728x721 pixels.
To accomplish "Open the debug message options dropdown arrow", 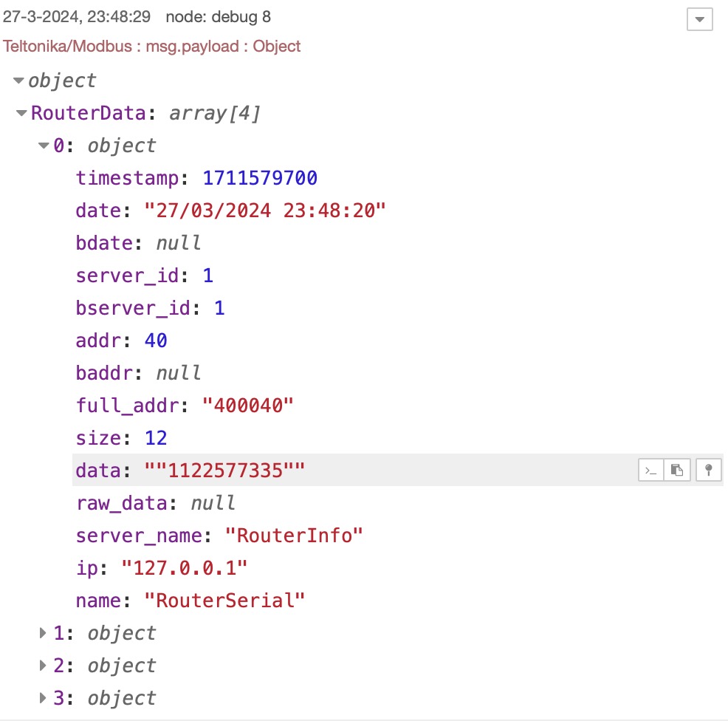I will coord(699,19).
